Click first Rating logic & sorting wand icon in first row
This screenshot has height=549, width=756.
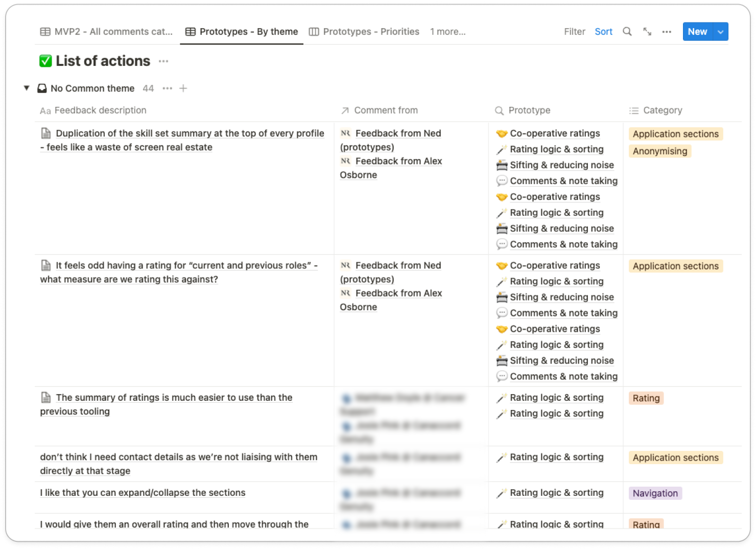tap(502, 149)
